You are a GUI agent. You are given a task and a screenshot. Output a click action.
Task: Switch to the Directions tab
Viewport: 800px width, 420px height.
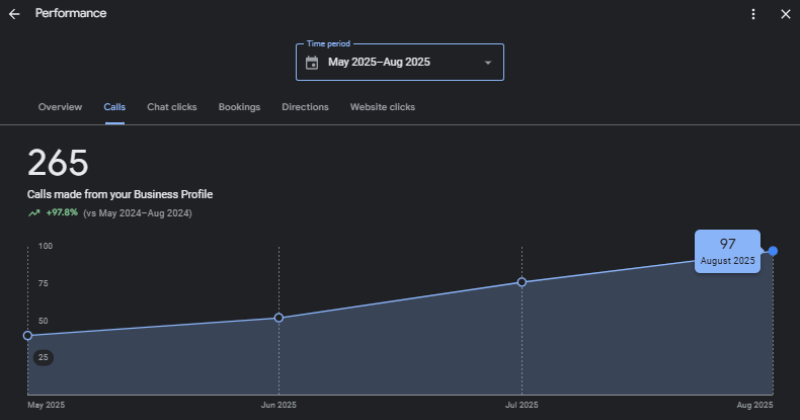[x=305, y=107]
